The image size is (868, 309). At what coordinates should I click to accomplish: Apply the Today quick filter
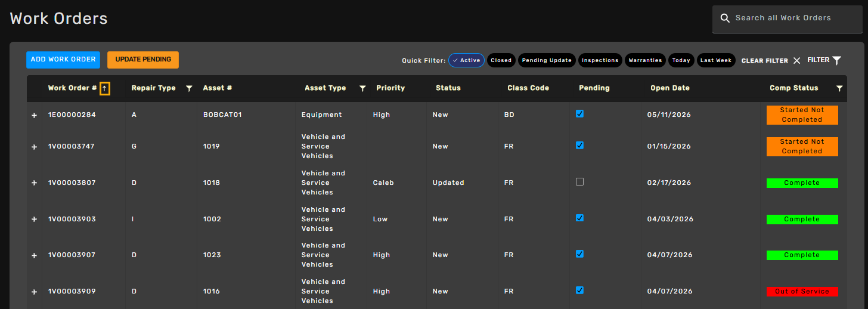pyautogui.click(x=681, y=60)
